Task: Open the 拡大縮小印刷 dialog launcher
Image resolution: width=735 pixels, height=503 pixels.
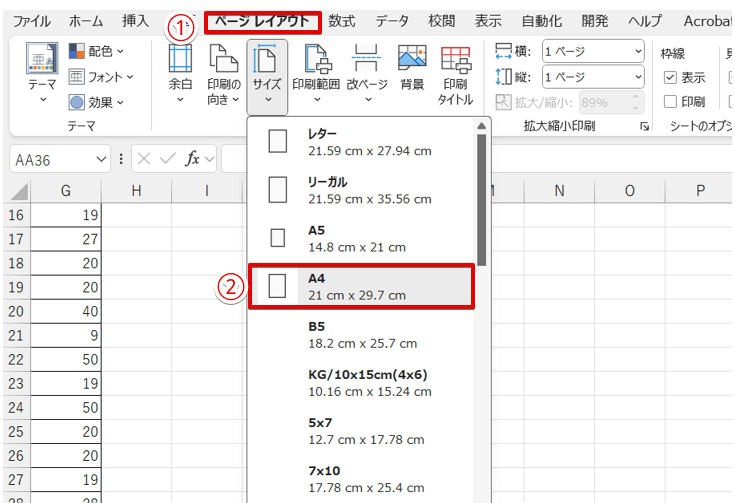Action: (645, 126)
